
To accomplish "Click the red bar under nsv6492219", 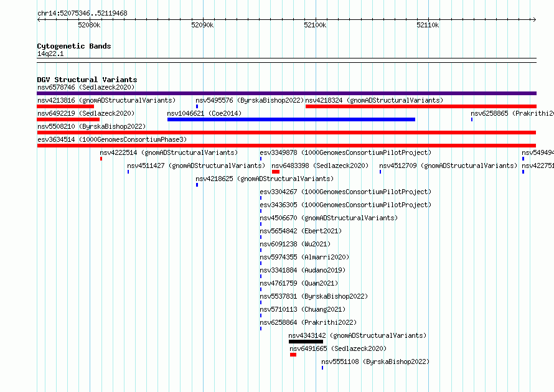I will pyautogui.click(x=68, y=119).
